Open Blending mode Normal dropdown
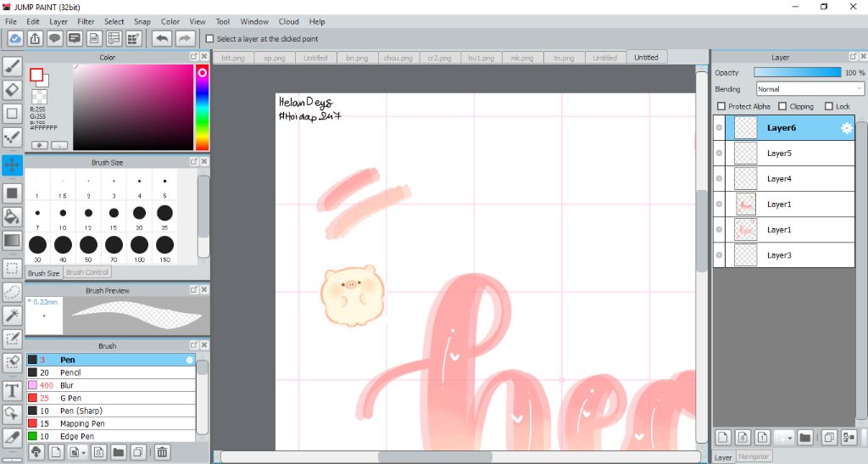 810,89
